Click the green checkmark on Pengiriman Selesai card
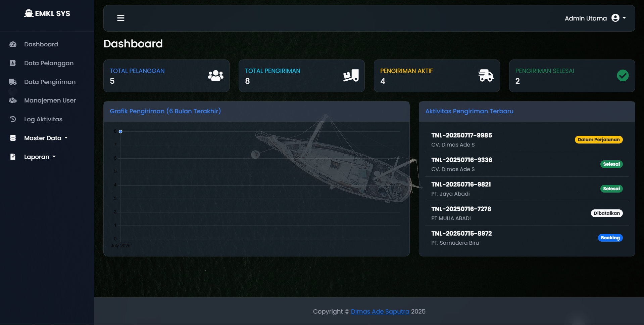The image size is (644, 325). 623,76
